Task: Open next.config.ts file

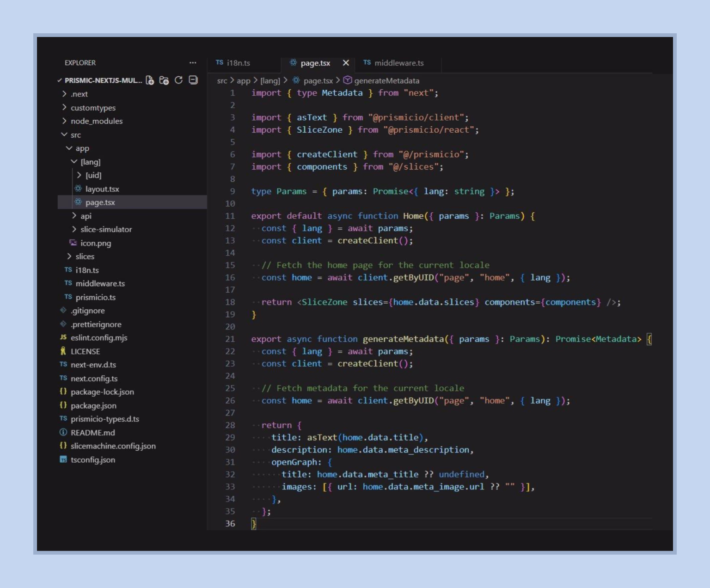Action: (94, 379)
